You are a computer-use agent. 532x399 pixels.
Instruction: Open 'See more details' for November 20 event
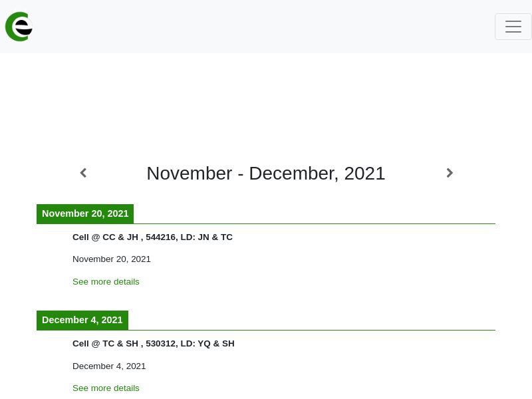[106, 281]
